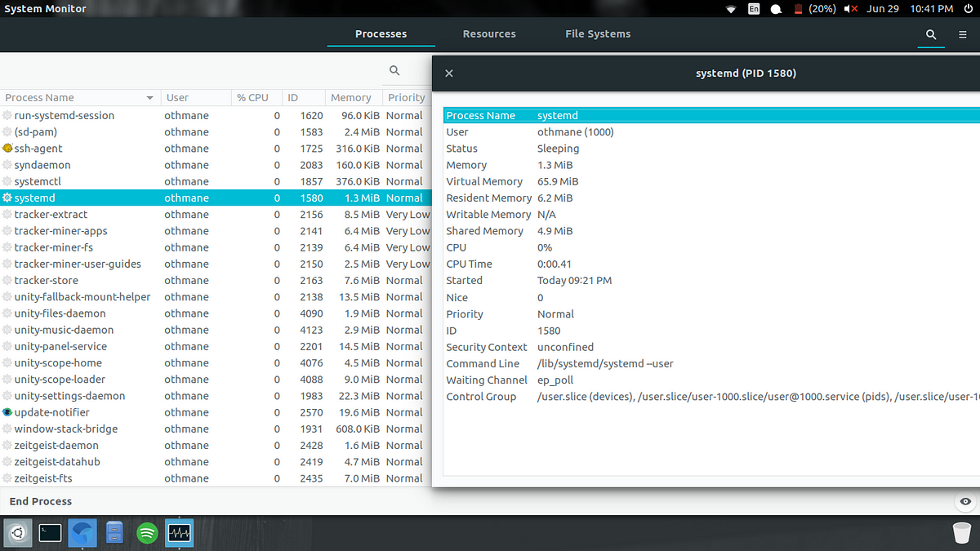The image size is (980, 551).
Task: Switch to the Processes tab
Action: click(x=381, y=34)
